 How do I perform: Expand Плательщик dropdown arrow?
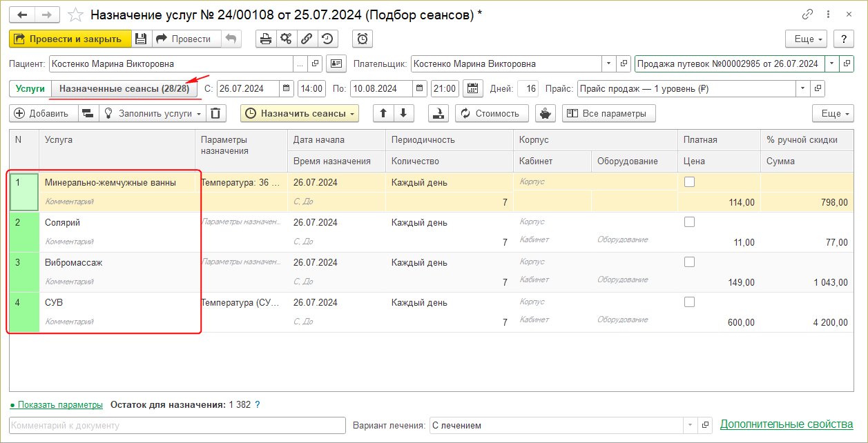click(x=608, y=64)
